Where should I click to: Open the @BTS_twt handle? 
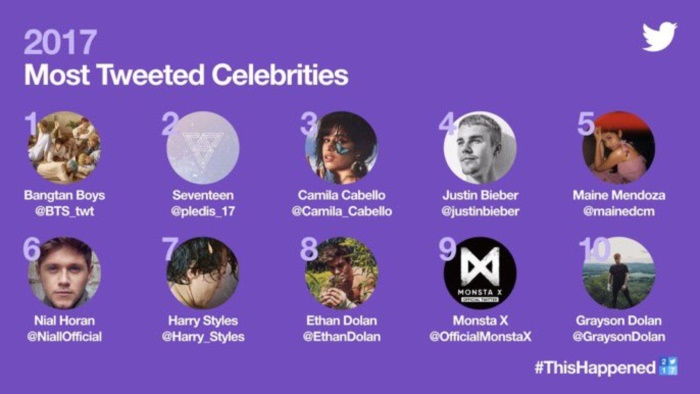click(x=64, y=211)
